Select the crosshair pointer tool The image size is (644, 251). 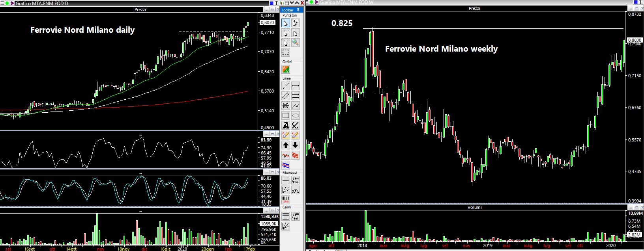pyautogui.click(x=286, y=43)
